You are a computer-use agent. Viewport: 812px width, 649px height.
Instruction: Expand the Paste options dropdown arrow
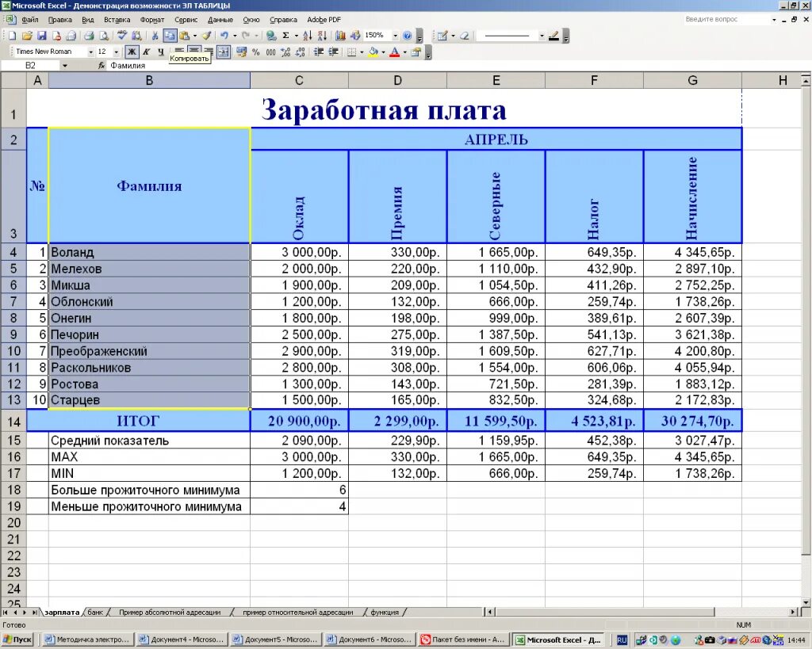tap(195, 36)
